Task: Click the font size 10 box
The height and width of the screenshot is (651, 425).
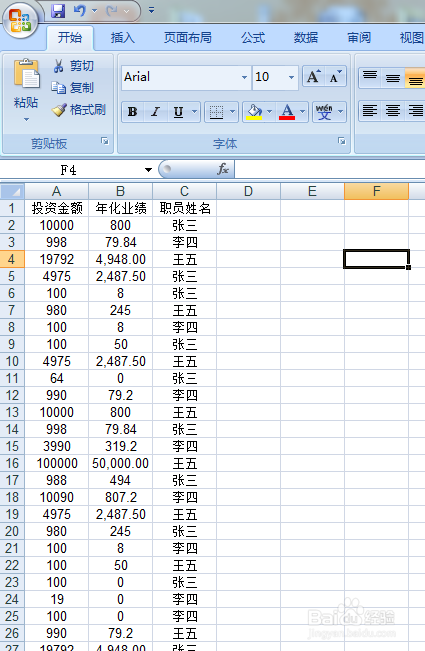Action: (x=269, y=77)
